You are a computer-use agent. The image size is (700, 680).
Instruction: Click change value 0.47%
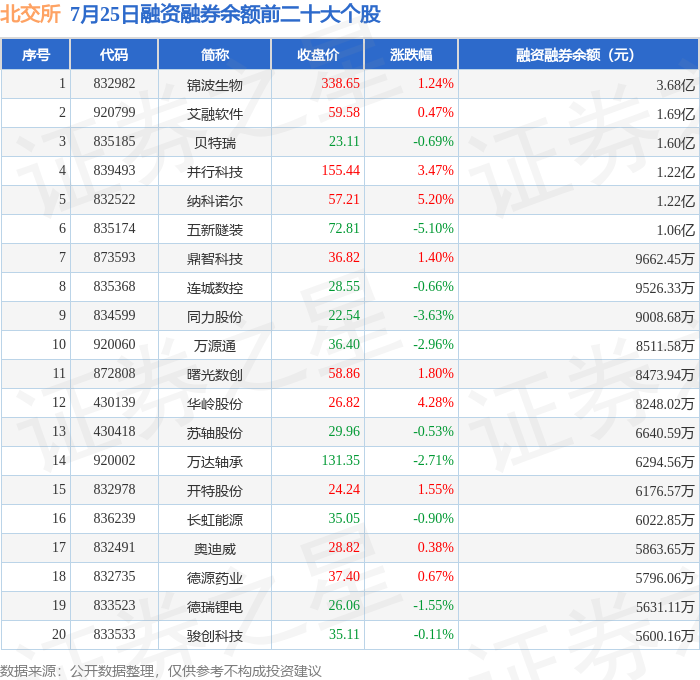tap(436, 113)
